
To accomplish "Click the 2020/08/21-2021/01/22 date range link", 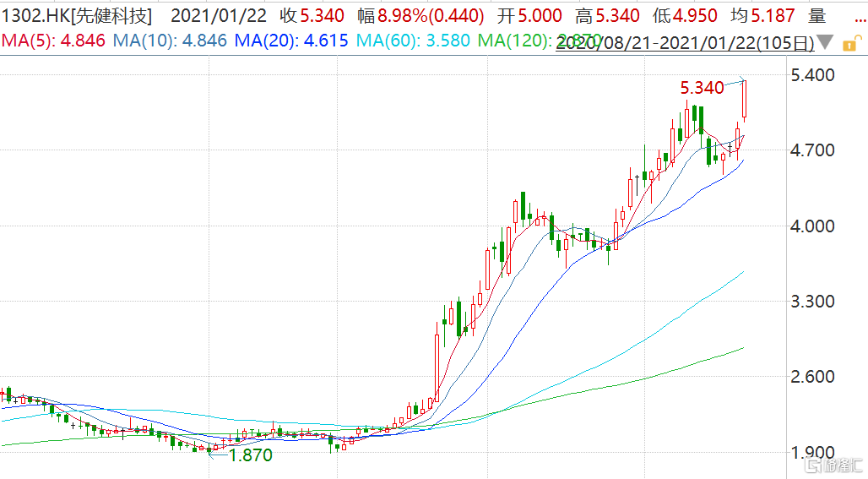I will 685,42.
